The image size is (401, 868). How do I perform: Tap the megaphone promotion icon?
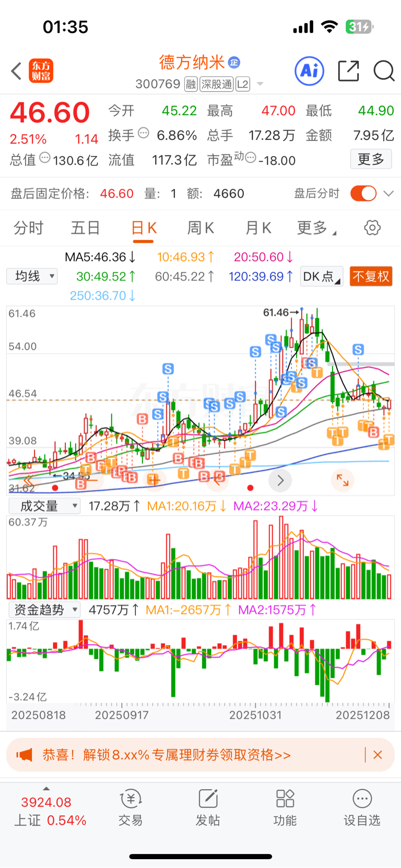(x=25, y=755)
